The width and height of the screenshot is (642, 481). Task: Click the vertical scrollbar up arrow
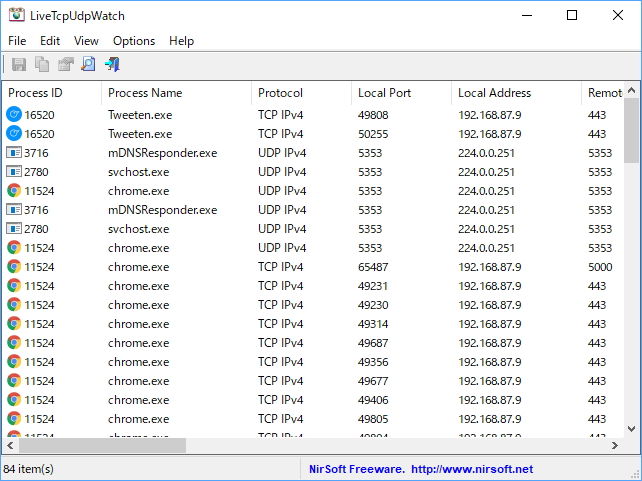[x=631, y=90]
